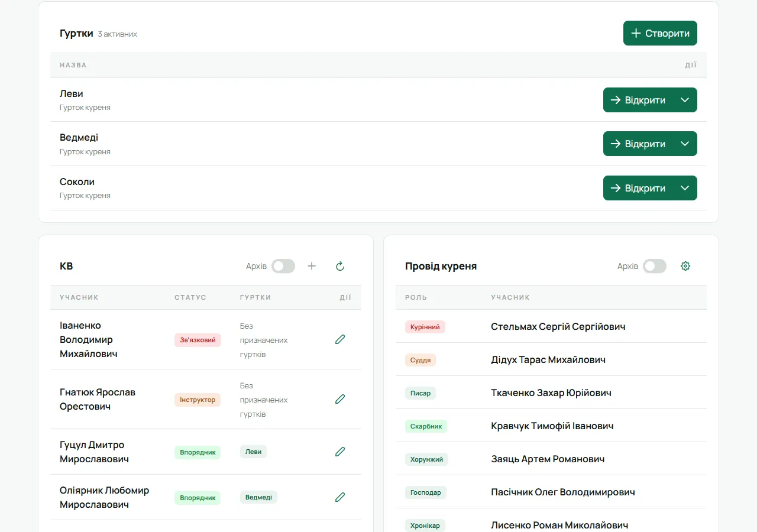Edit Іваненко Володимир Михайлович with the pencil icon
The image size is (757, 532).
pyautogui.click(x=340, y=339)
